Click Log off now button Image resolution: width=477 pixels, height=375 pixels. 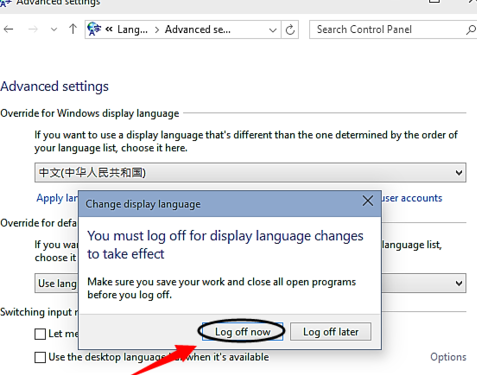(x=242, y=332)
